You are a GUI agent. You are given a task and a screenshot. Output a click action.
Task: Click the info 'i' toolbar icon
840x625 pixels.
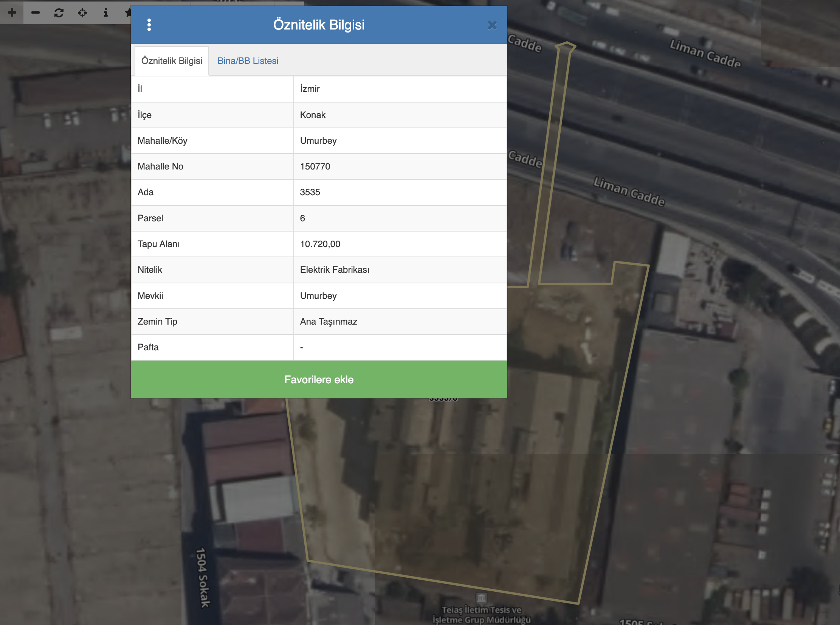click(x=105, y=12)
